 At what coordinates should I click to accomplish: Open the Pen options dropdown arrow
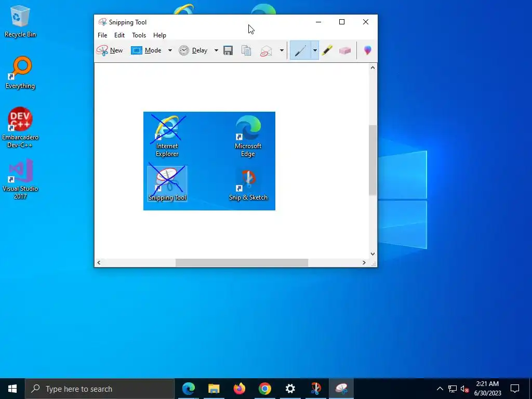[x=315, y=50]
